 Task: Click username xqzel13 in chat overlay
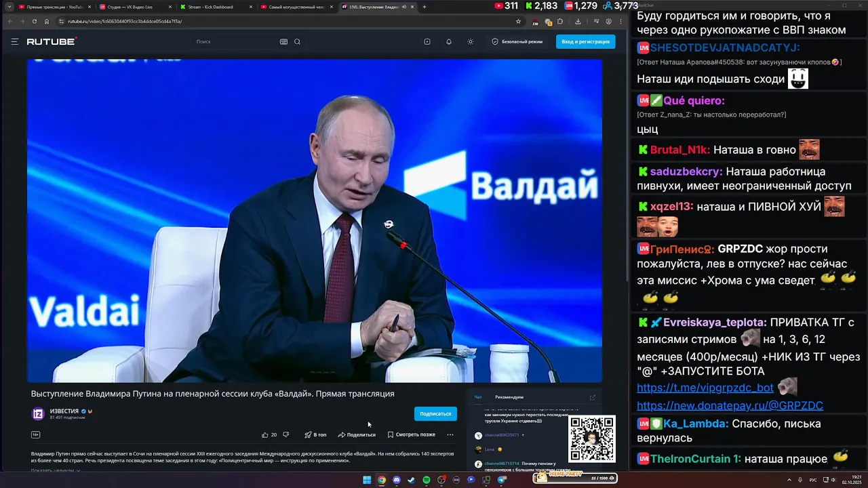(x=672, y=207)
